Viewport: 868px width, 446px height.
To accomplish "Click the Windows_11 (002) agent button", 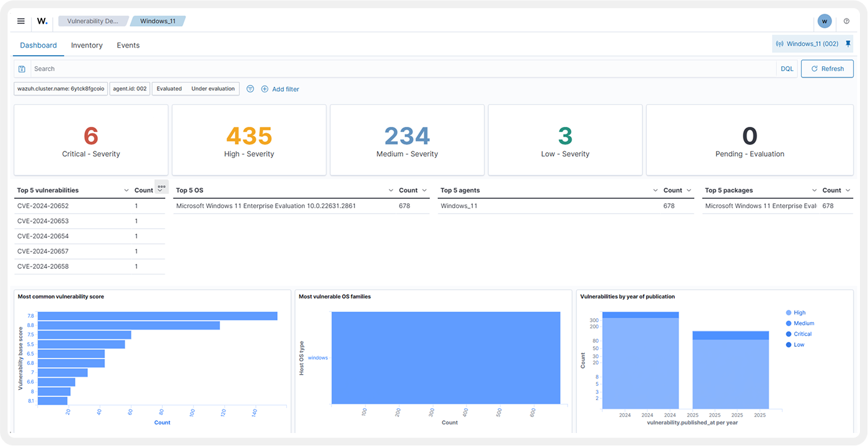I will pyautogui.click(x=807, y=44).
